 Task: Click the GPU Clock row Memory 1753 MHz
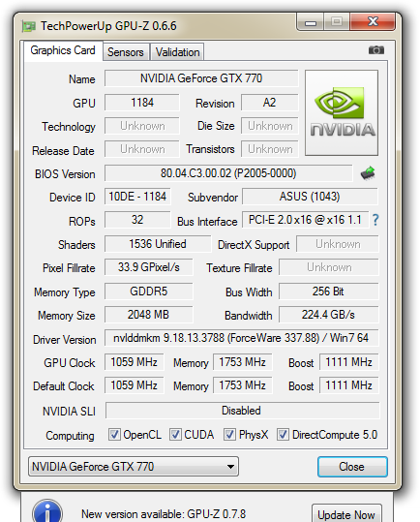pyautogui.click(x=243, y=362)
